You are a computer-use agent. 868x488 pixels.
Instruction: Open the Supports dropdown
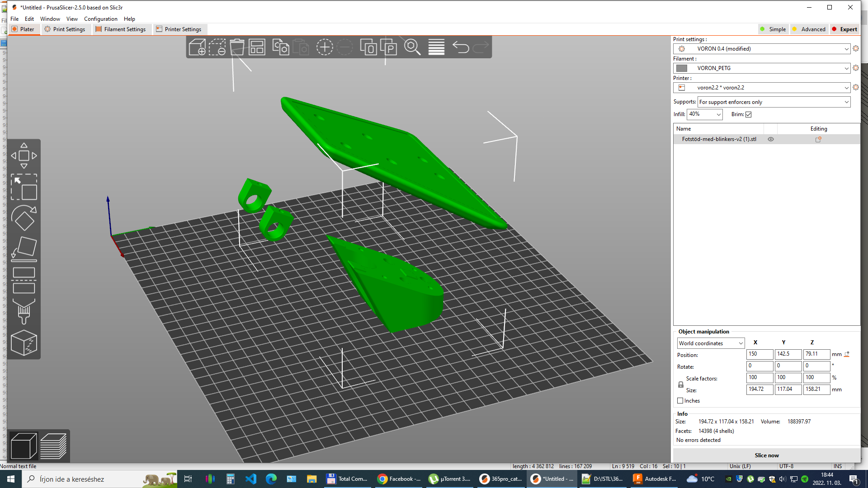coord(774,102)
